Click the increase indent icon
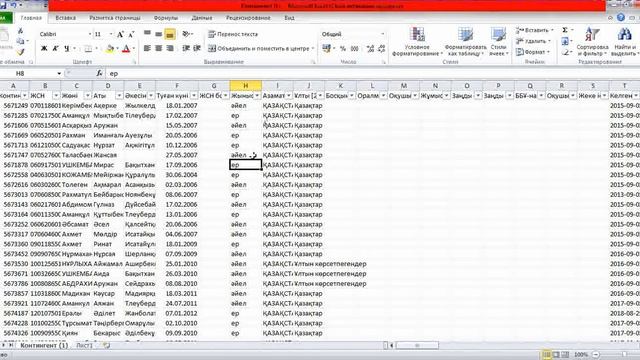The image size is (640, 360). tap(197, 49)
